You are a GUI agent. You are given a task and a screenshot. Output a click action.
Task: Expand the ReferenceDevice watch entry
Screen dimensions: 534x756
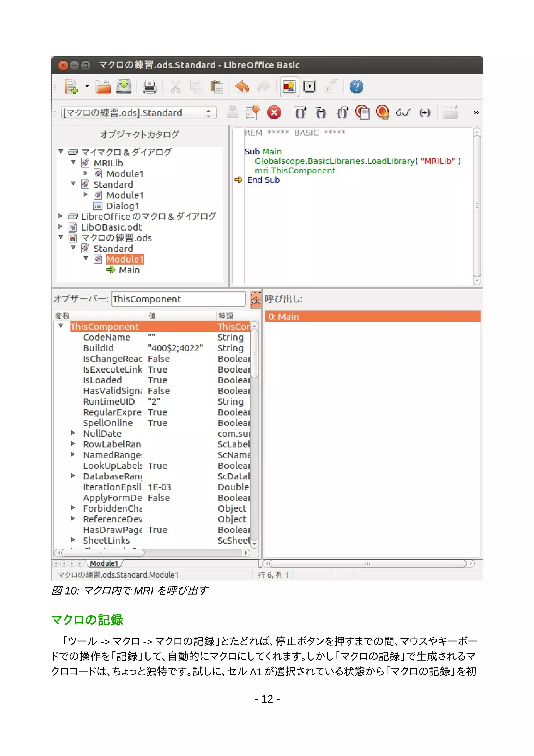pos(73,518)
